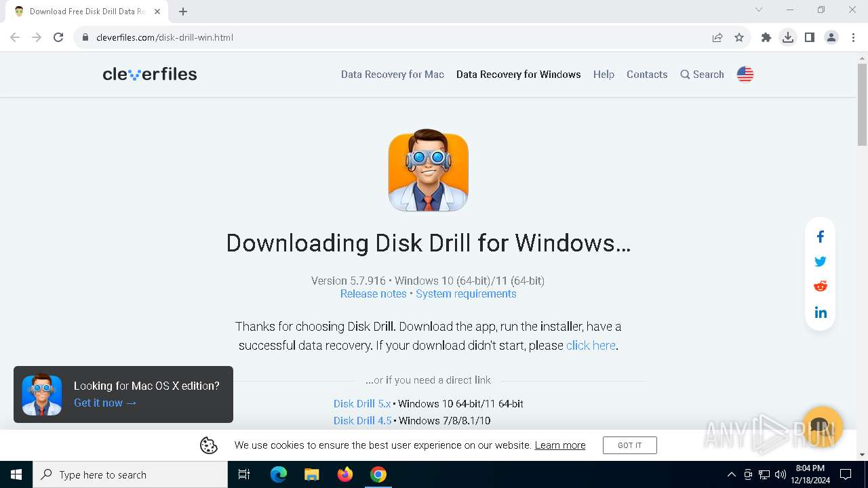Click the scrollbar down arrow
The width and height of the screenshot is (868, 488).
pyautogui.click(x=862, y=455)
